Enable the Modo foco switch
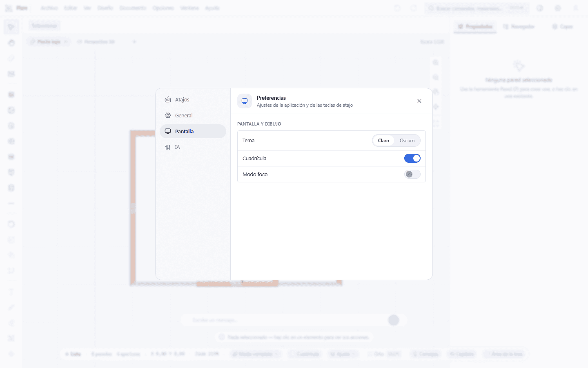 click(x=412, y=174)
